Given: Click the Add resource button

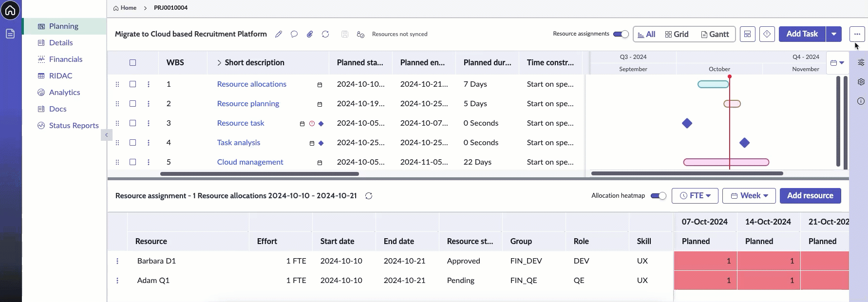Looking at the screenshot, I should click(811, 196).
